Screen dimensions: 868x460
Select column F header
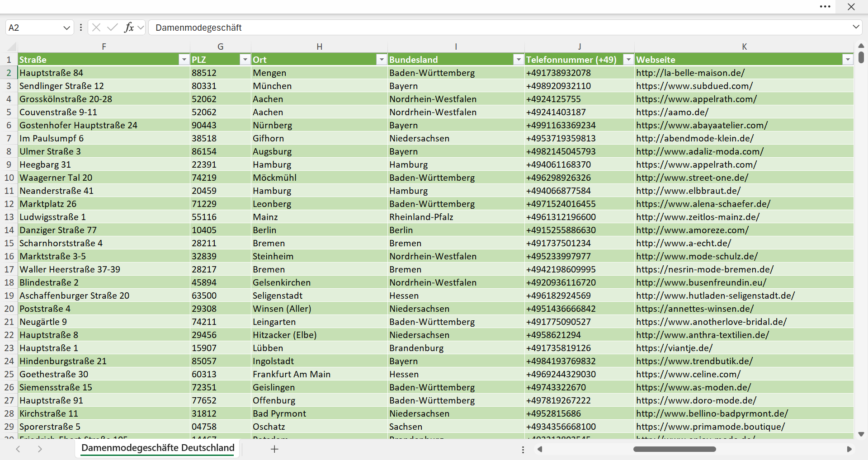[x=104, y=47]
